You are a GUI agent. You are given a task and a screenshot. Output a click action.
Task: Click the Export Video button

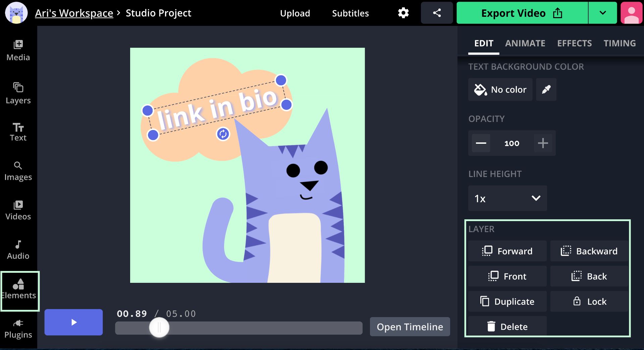(522, 13)
